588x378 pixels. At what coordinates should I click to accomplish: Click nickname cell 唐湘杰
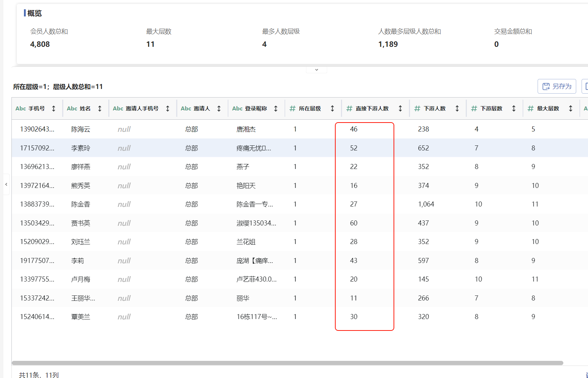tap(246, 129)
